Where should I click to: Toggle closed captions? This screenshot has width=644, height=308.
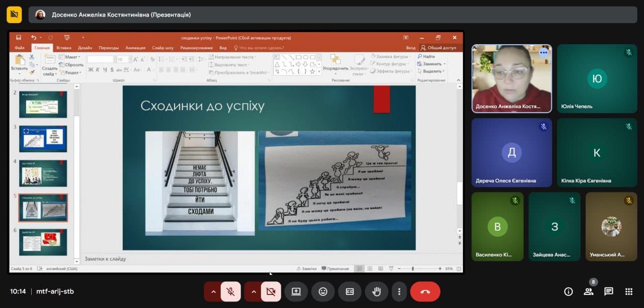[349, 291]
